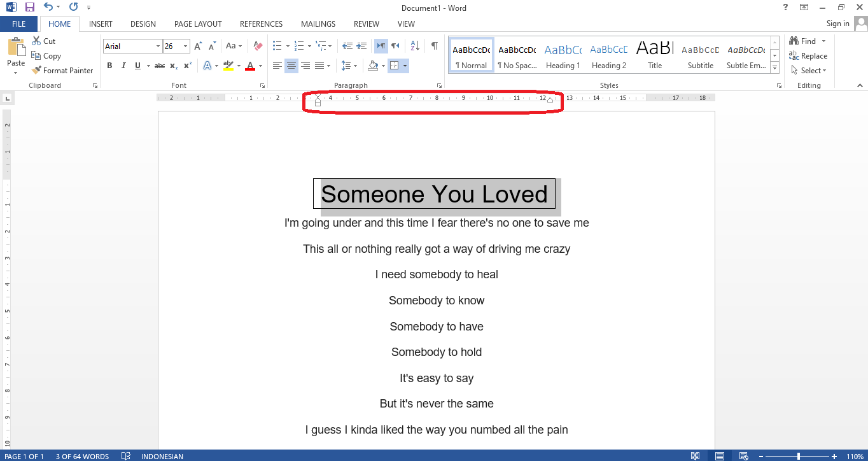The width and height of the screenshot is (868, 461).
Task: Open the Paragraph settings dialog launcher
Action: [439, 85]
